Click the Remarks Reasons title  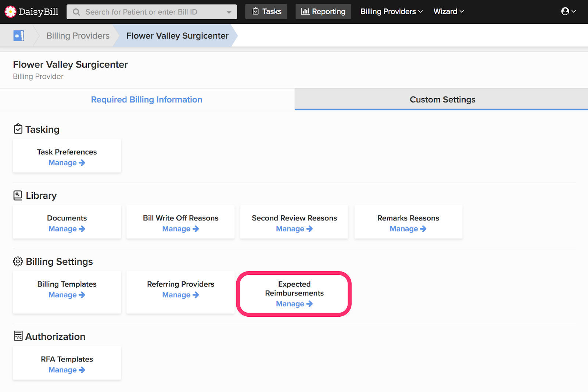tap(408, 218)
